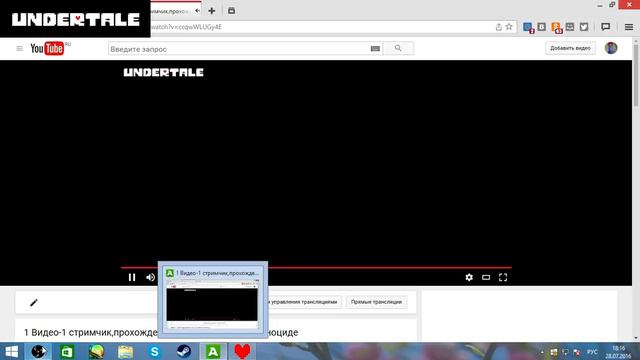Viewport: 640px width, 360px height.
Task: Open the 'Прямые трансляции' button
Action: coord(376,302)
